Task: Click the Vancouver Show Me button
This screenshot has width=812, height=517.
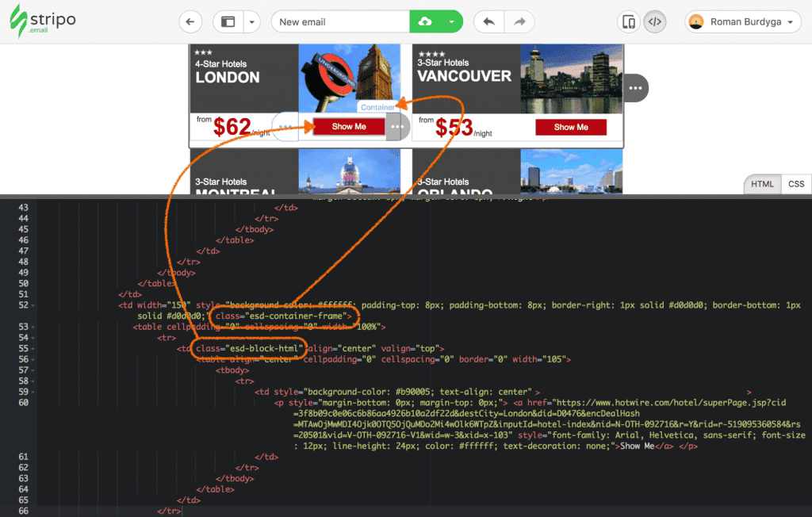Action: click(x=571, y=127)
